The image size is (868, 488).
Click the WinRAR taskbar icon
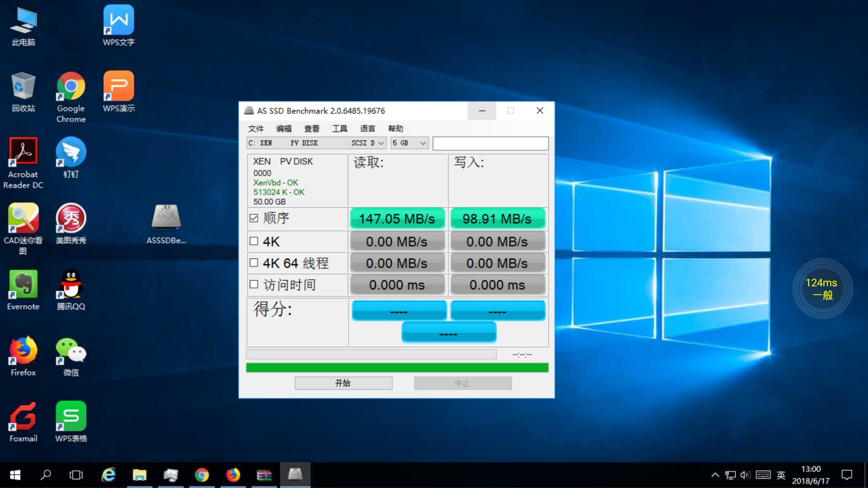(264, 475)
